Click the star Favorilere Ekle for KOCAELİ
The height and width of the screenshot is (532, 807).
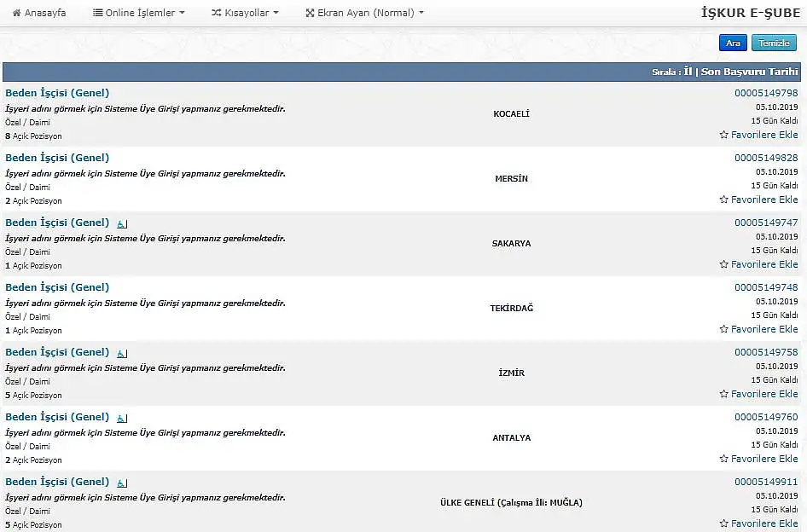click(x=758, y=135)
